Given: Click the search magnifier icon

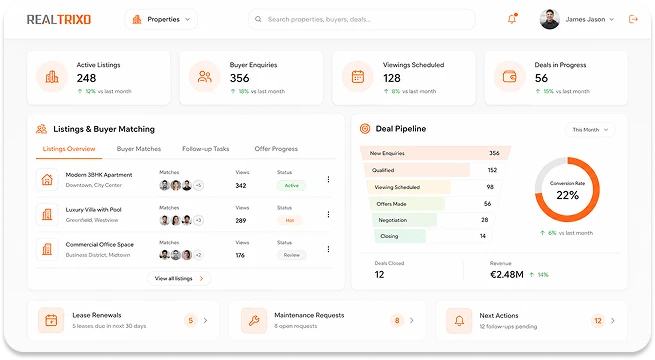Looking at the screenshot, I should click(258, 19).
